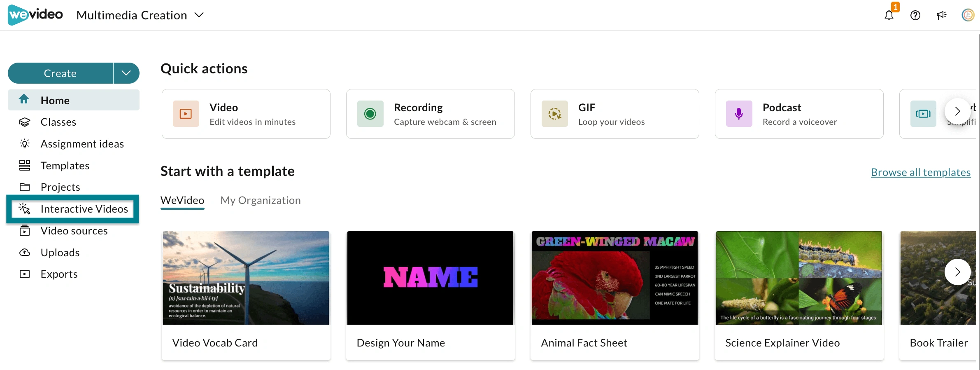Open Science Explainer Video thumbnail
The width and height of the screenshot is (980, 370).
click(x=799, y=278)
